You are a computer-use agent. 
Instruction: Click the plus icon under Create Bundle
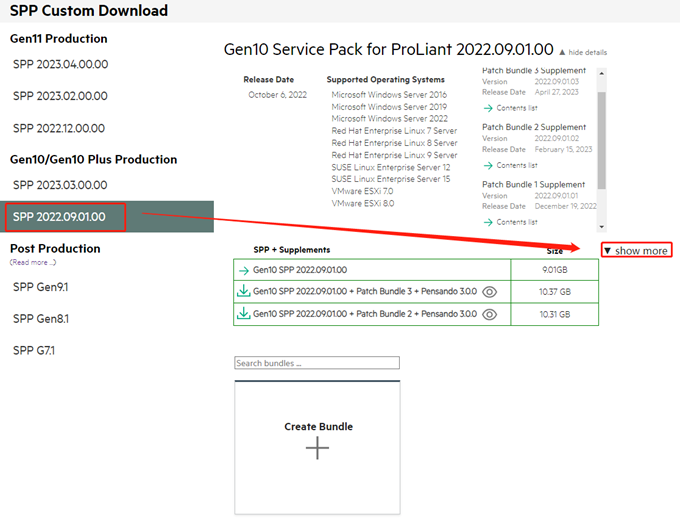tap(317, 448)
